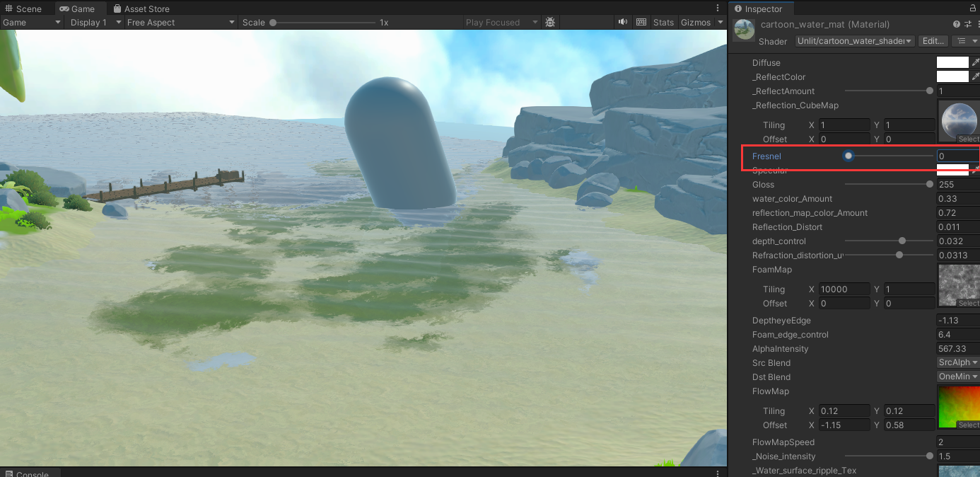Switch to the Scene tab
Screen dimensions: 980x477
pos(23,8)
